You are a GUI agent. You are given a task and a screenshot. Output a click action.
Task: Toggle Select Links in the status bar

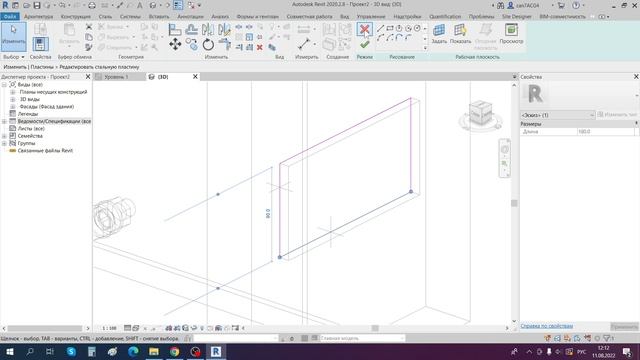point(547,338)
